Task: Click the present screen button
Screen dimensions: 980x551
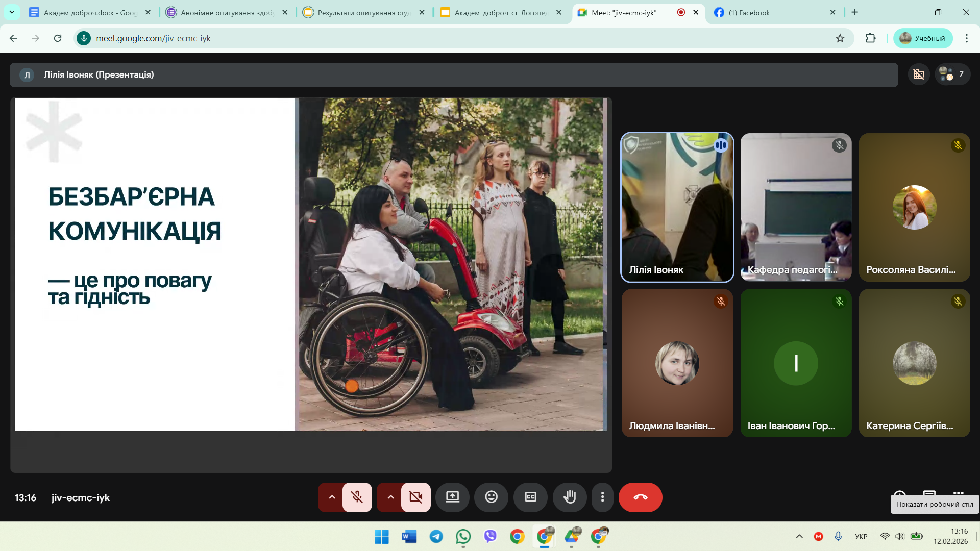Action: point(452,497)
